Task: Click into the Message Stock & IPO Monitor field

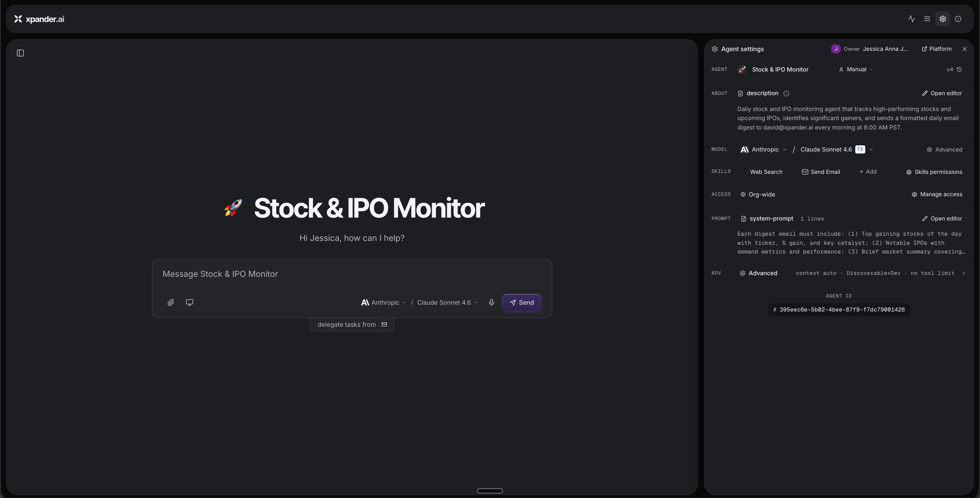Action: pos(352,275)
